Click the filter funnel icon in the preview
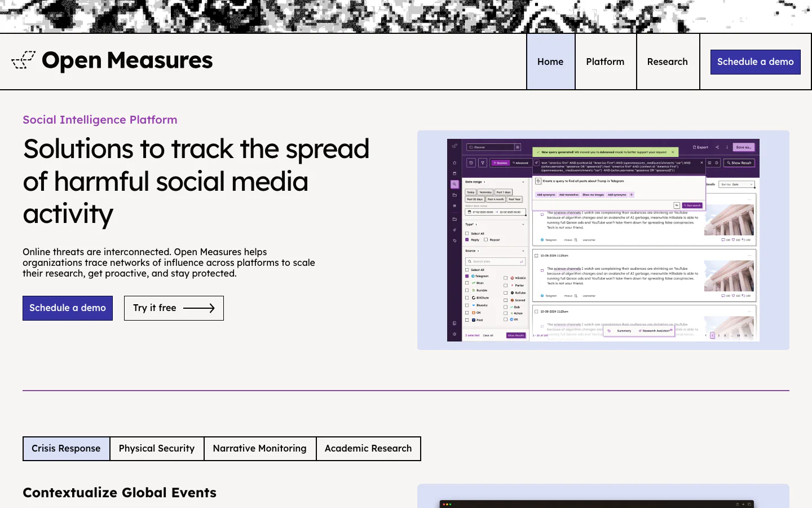812x508 pixels. pyautogui.click(x=483, y=163)
